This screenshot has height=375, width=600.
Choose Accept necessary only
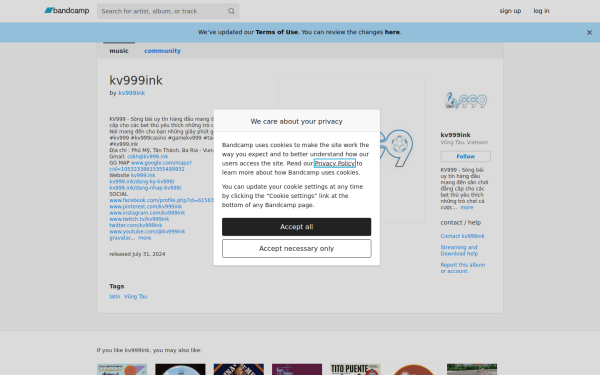[297, 249]
